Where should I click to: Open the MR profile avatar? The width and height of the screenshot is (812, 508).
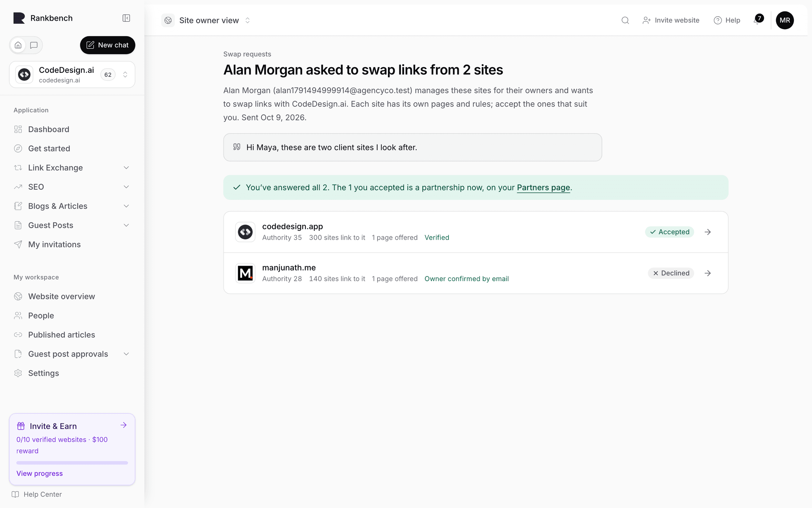785,20
